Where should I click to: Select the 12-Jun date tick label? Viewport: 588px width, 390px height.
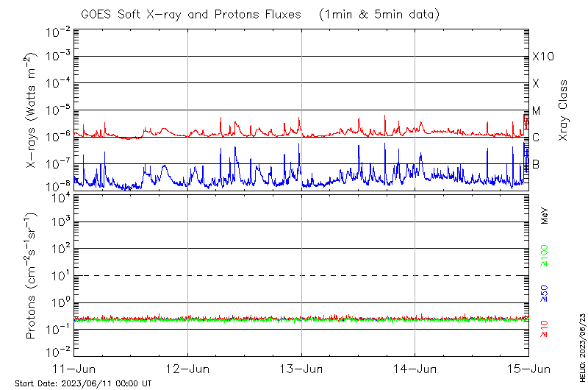(187, 368)
